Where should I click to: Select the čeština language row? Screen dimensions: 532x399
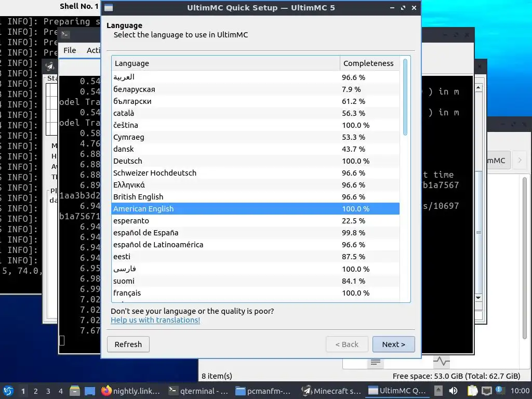(x=256, y=125)
